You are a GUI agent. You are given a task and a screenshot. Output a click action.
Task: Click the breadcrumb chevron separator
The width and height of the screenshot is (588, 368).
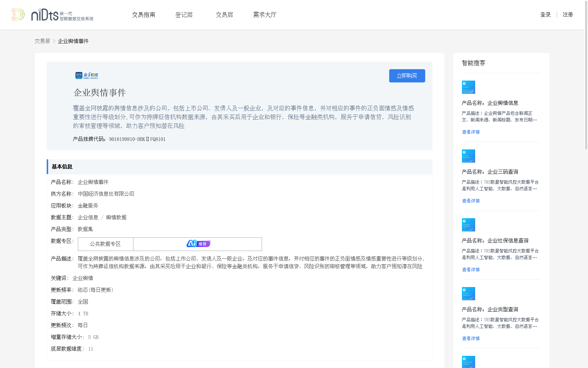point(54,41)
